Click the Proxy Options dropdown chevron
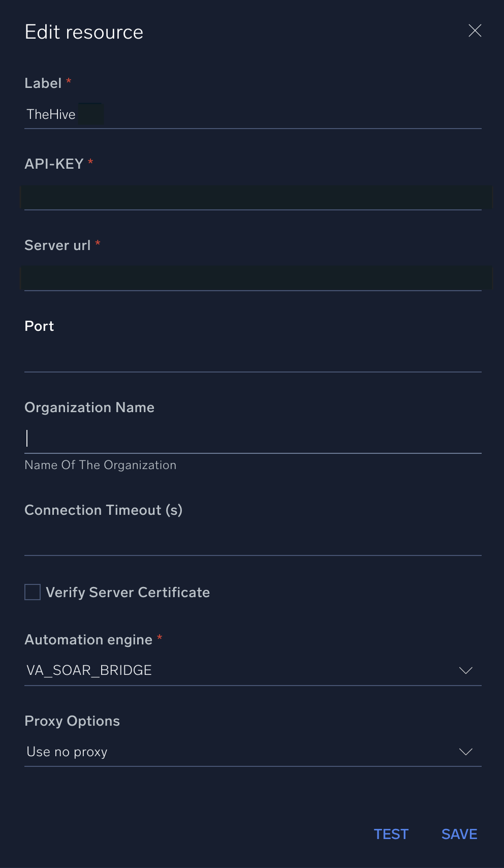Image resolution: width=504 pixels, height=868 pixels. click(466, 752)
